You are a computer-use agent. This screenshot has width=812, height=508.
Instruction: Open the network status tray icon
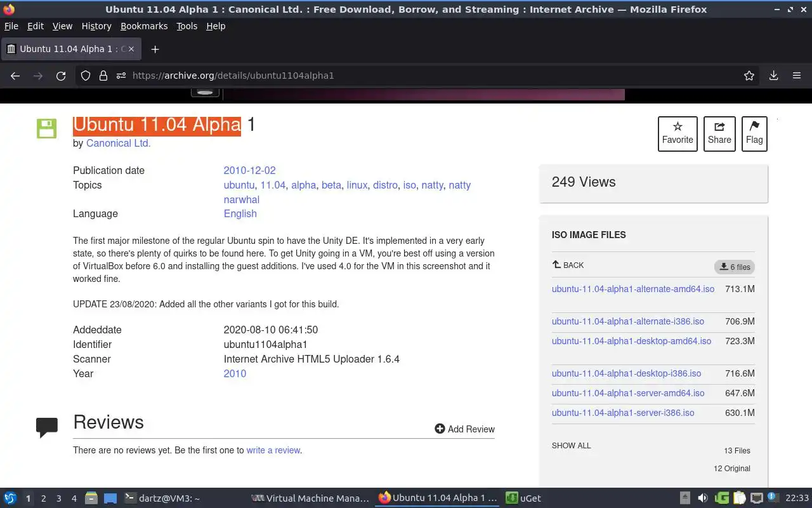point(757,498)
